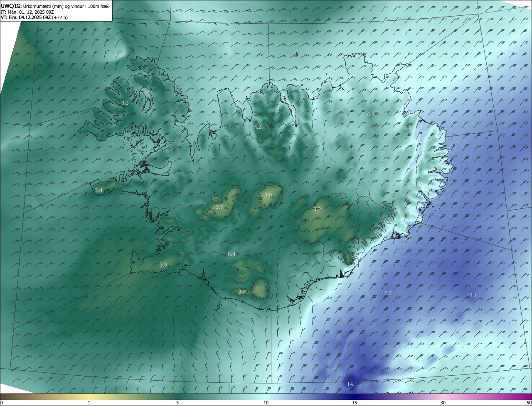
Task: Click the 14.1 value over the southern sea
Action: (x=352, y=384)
